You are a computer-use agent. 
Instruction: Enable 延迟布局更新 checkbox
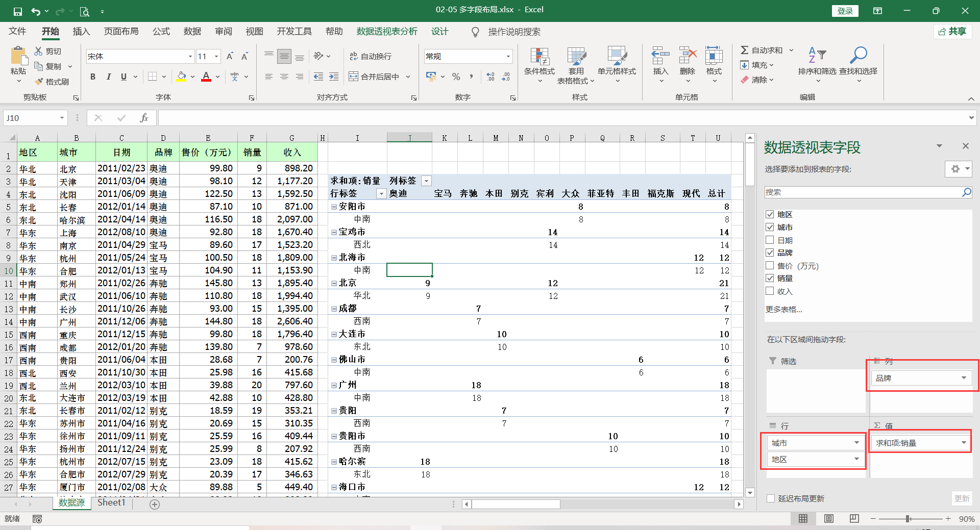click(x=770, y=498)
